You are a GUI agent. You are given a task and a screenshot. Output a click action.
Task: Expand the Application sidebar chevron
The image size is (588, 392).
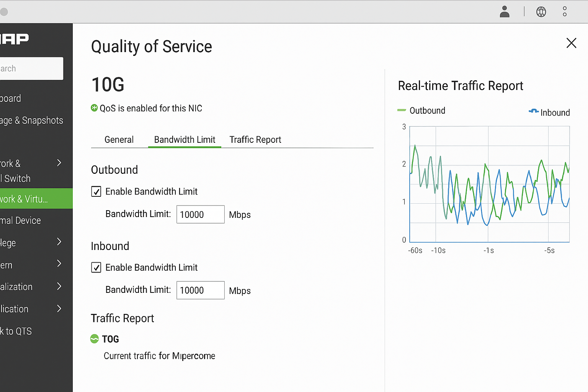59,308
